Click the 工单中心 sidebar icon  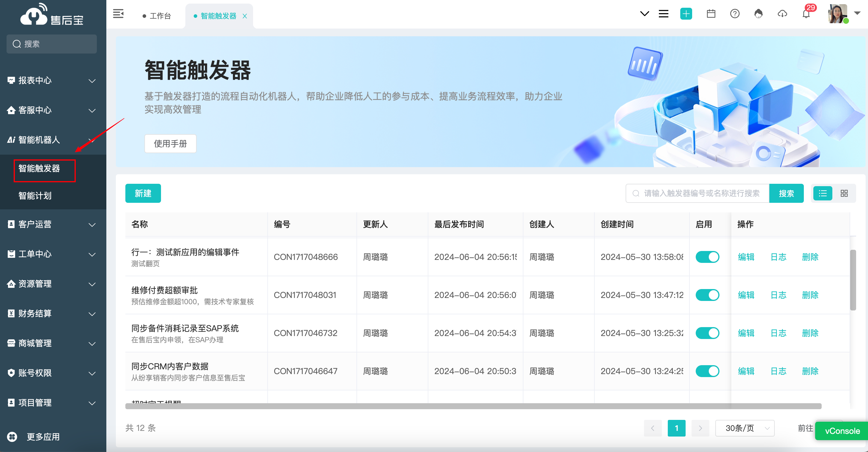tap(11, 254)
